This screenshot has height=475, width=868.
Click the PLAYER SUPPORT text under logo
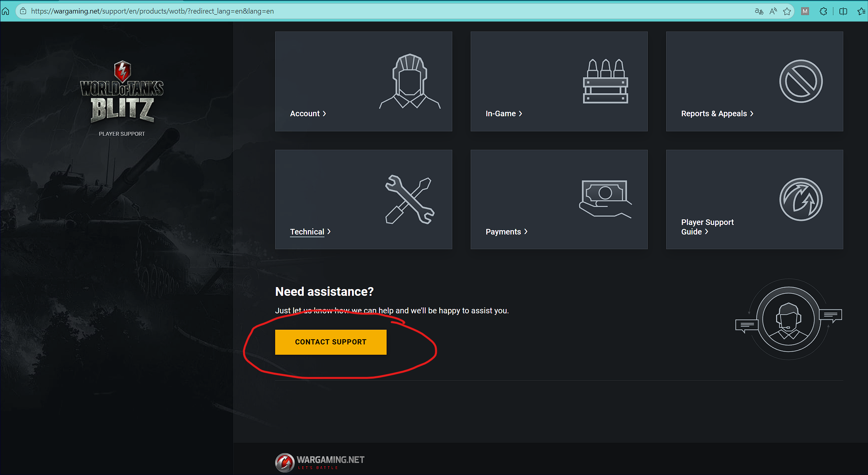coord(122,134)
